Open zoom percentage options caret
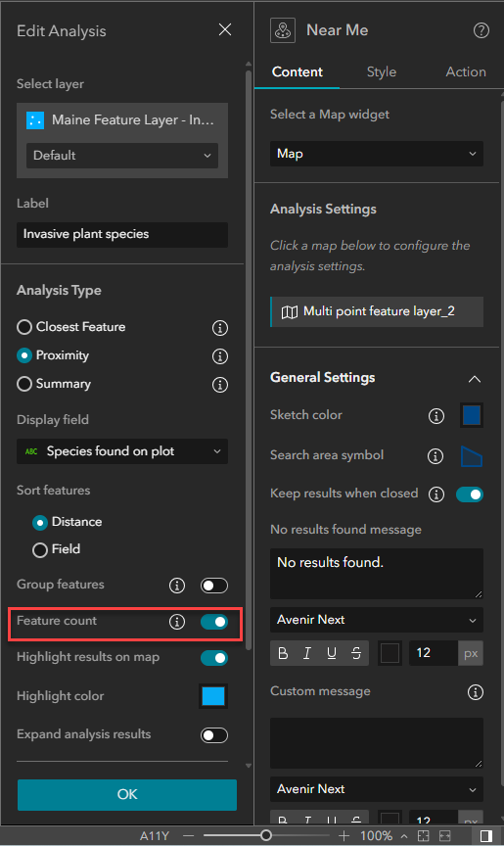The width and height of the screenshot is (504, 846). (x=404, y=836)
